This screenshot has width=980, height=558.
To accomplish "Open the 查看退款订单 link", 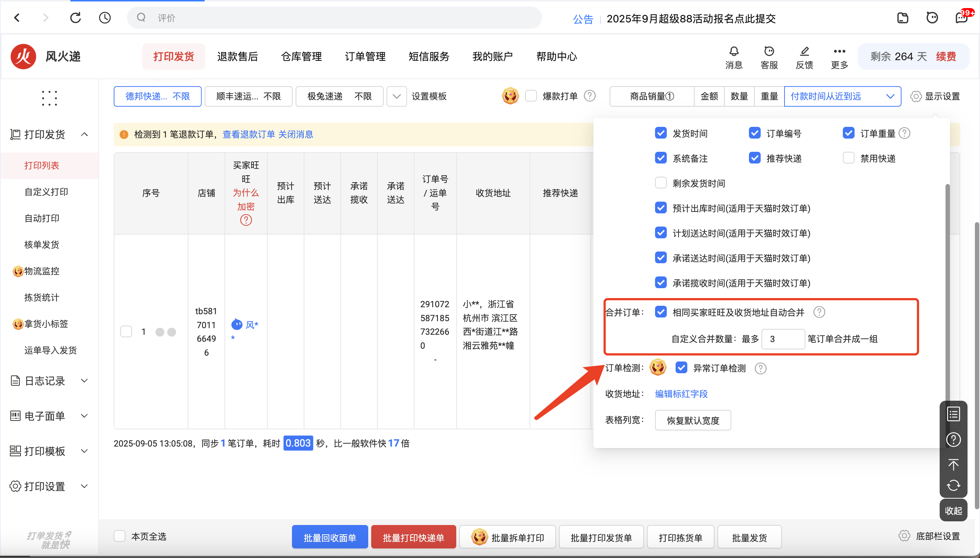I will tap(249, 134).
